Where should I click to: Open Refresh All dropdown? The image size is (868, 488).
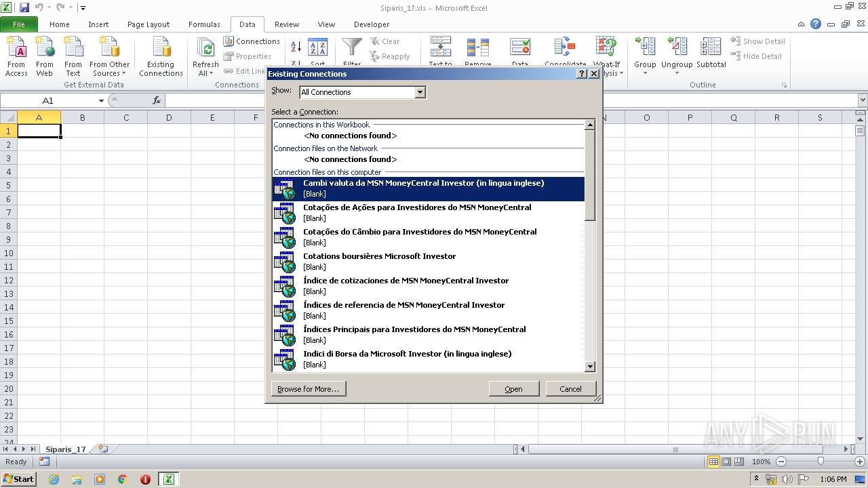click(205, 73)
